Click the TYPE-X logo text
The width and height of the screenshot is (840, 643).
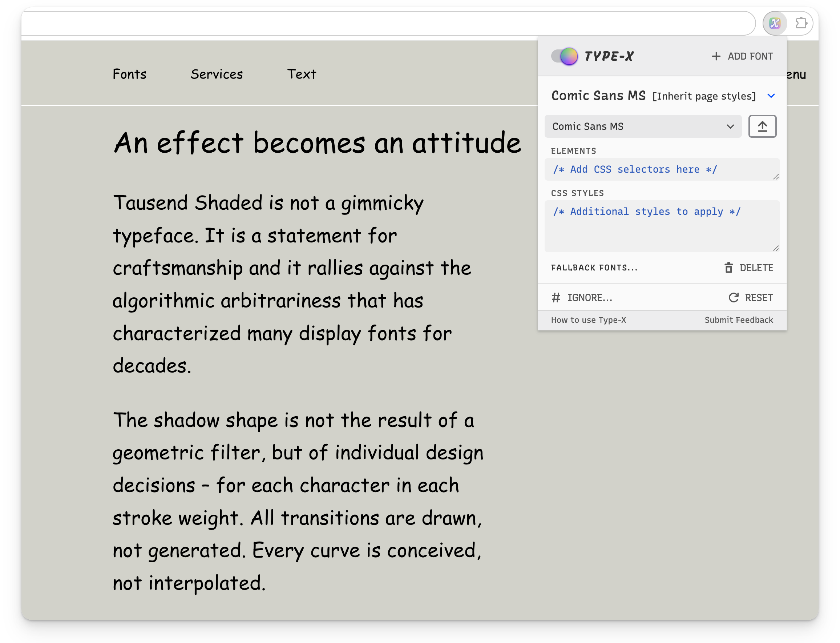609,56
